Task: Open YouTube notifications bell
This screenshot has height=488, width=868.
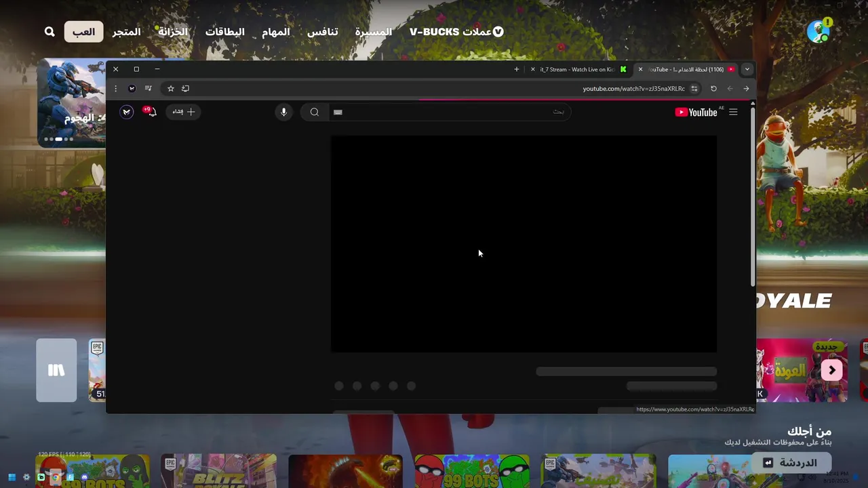Action: [151, 112]
